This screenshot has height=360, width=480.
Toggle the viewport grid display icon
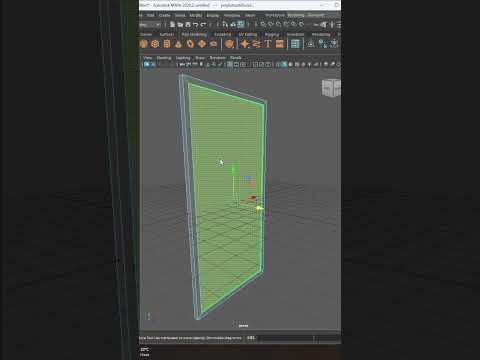(x=230, y=64)
